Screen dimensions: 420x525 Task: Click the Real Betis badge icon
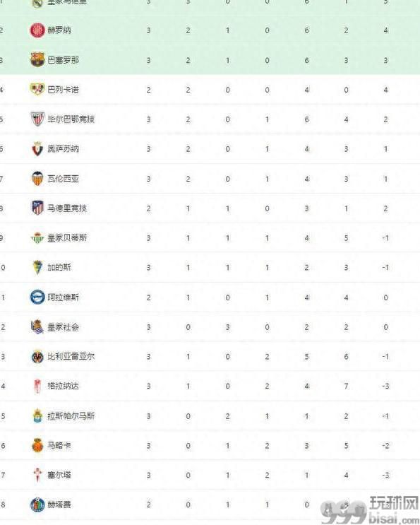click(37, 237)
